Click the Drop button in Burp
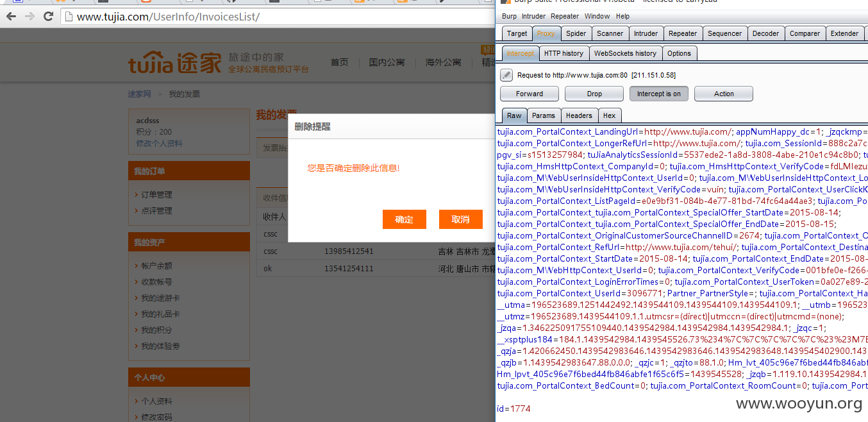The image size is (868, 422). click(594, 94)
